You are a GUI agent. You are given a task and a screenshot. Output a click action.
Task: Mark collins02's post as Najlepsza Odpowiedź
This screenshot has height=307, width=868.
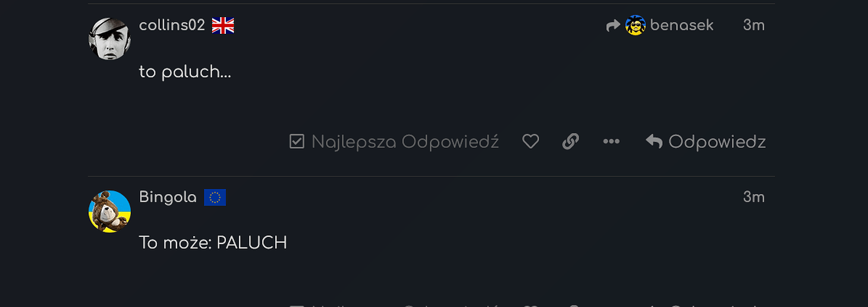click(394, 142)
